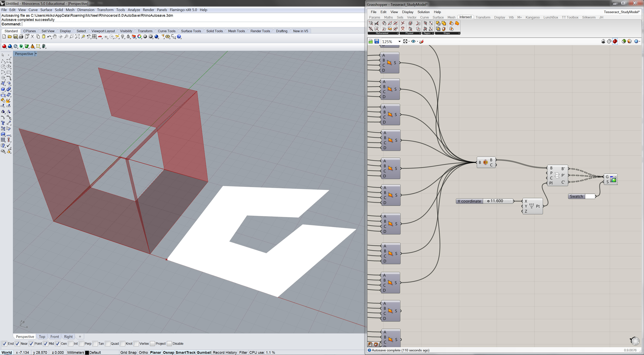Click the Zoom Extents magnifier icon
Viewport: 644px width, 355px height.
tap(77, 37)
